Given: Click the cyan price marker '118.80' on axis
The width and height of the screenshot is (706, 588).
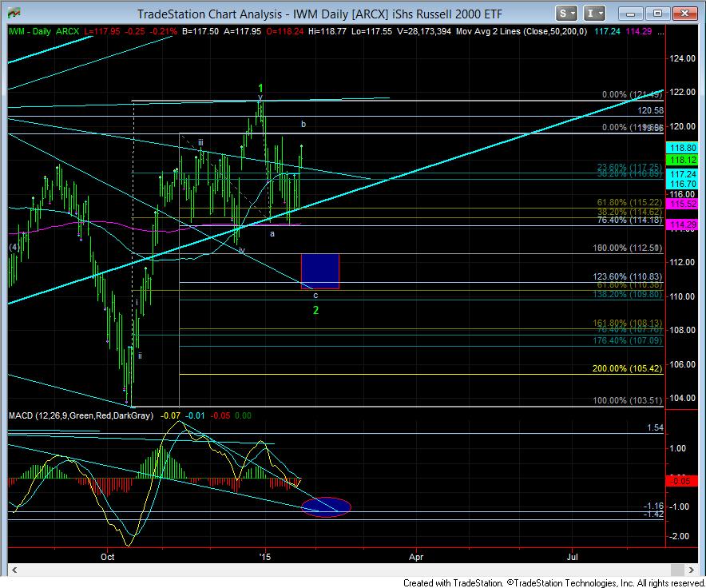Looking at the screenshot, I should point(683,148).
